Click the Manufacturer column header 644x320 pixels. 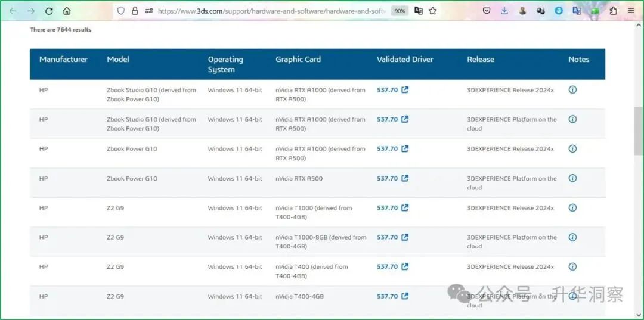(63, 60)
